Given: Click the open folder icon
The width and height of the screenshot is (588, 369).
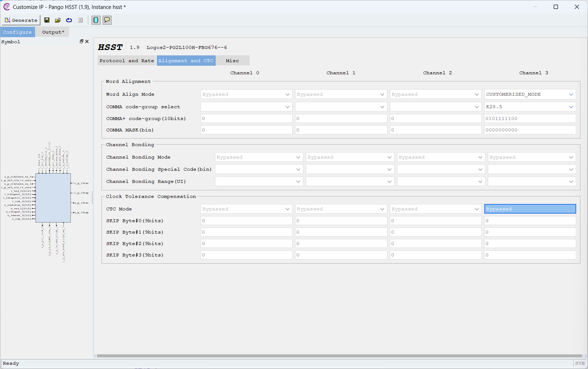Looking at the screenshot, I should point(58,20).
